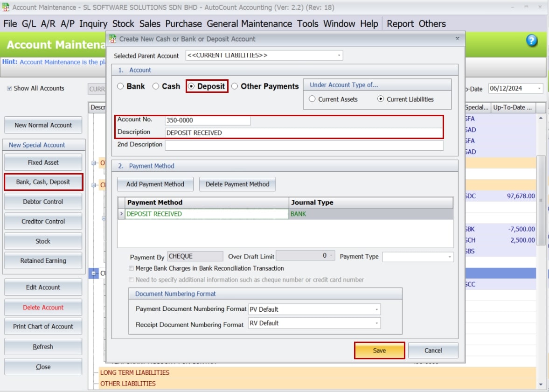Save the new deposit account
The height and width of the screenshot is (392, 549).
(x=379, y=350)
